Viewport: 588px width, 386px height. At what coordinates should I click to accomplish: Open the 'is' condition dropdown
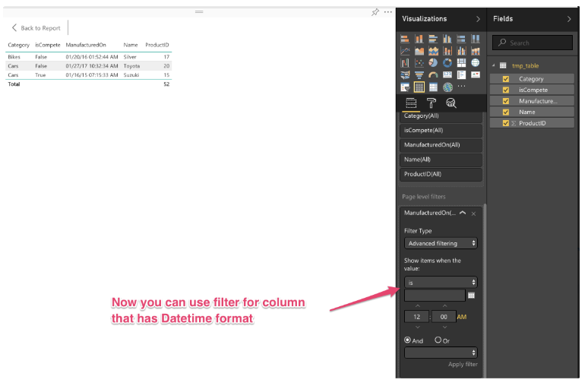[x=441, y=282]
